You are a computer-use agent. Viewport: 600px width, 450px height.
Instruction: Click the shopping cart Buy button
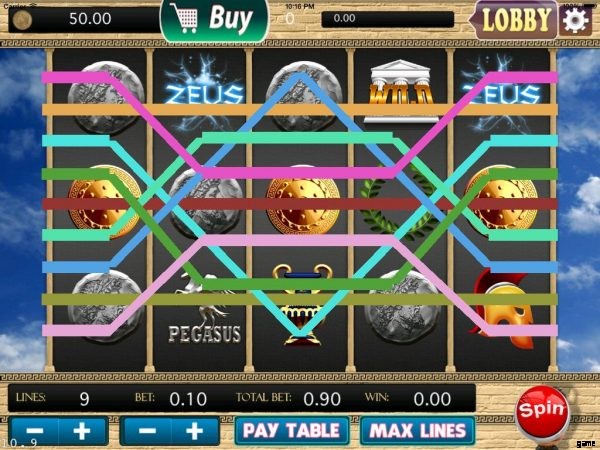click(214, 20)
